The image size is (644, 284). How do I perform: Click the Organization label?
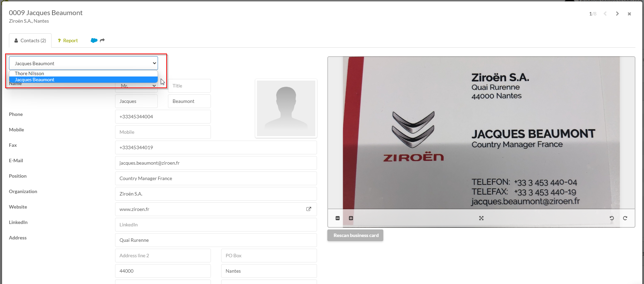23,191
